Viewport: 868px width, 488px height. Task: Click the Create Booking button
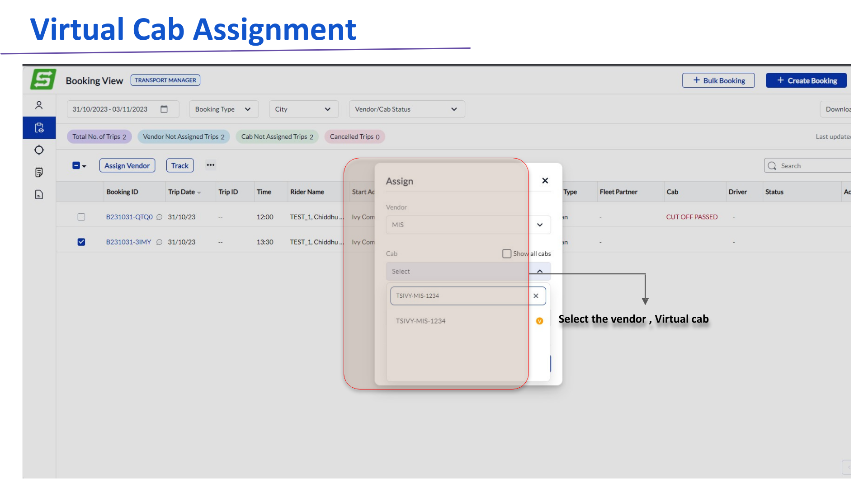click(x=806, y=80)
